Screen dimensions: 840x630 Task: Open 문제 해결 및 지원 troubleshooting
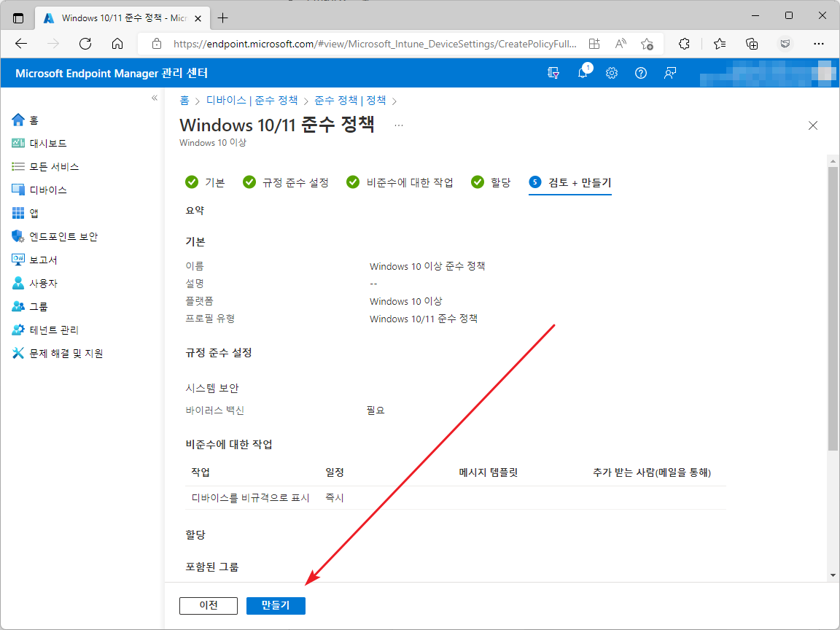point(58,353)
